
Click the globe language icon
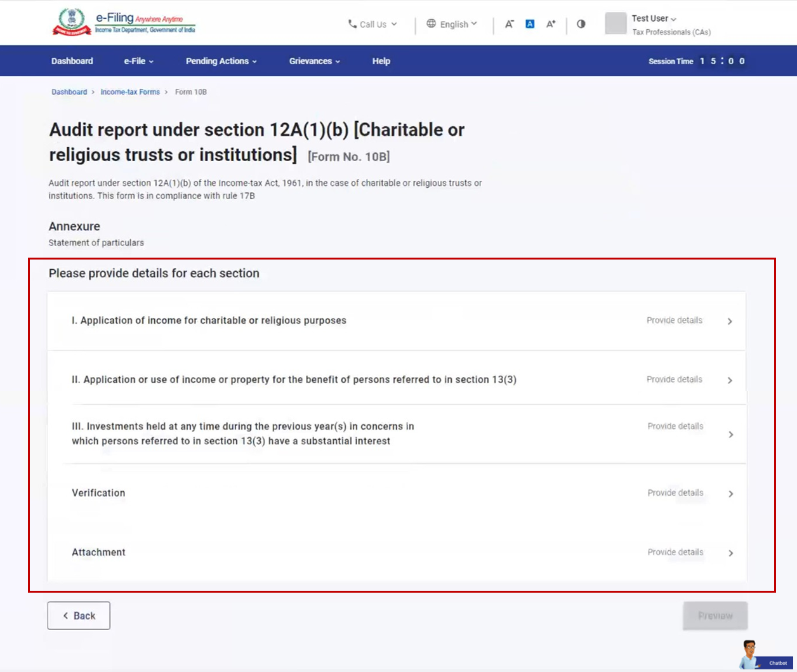coord(432,24)
